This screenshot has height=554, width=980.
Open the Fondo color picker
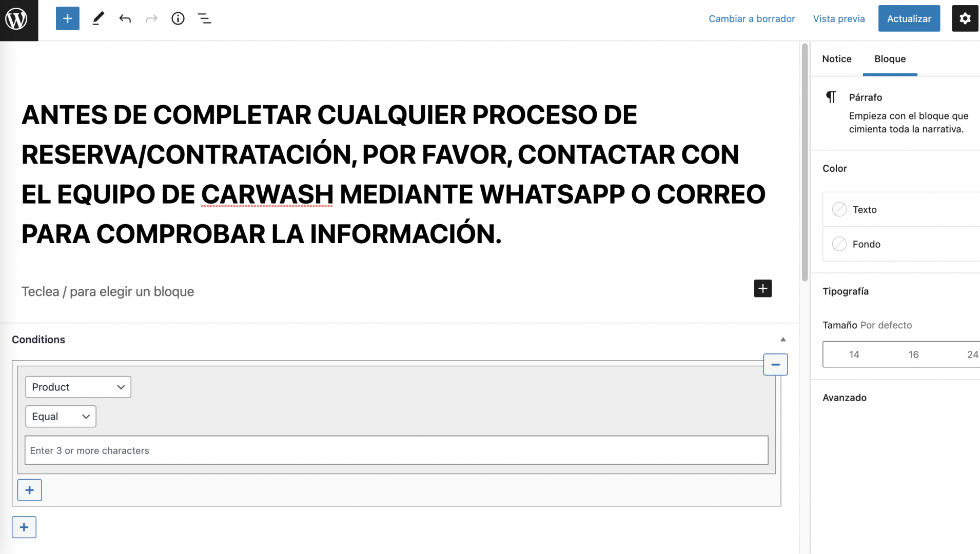[x=901, y=244]
